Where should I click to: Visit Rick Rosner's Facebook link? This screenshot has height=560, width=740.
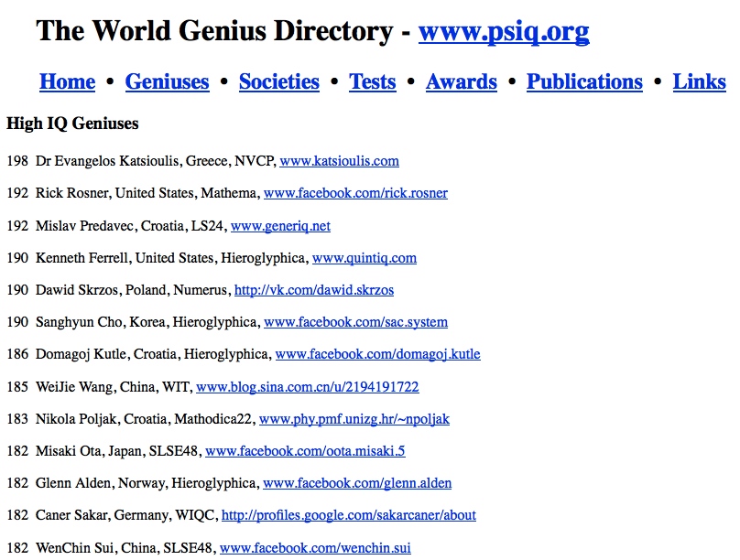click(x=355, y=193)
